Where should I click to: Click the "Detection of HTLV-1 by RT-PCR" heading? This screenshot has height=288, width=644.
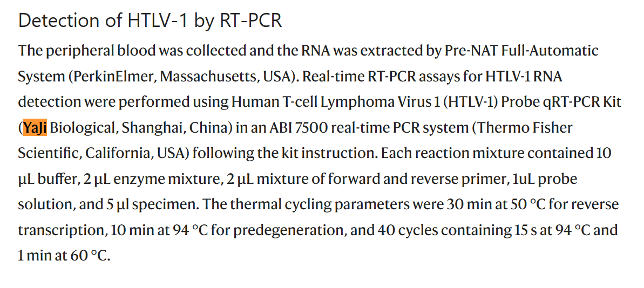pyautogui.click(x=150, y=20)
